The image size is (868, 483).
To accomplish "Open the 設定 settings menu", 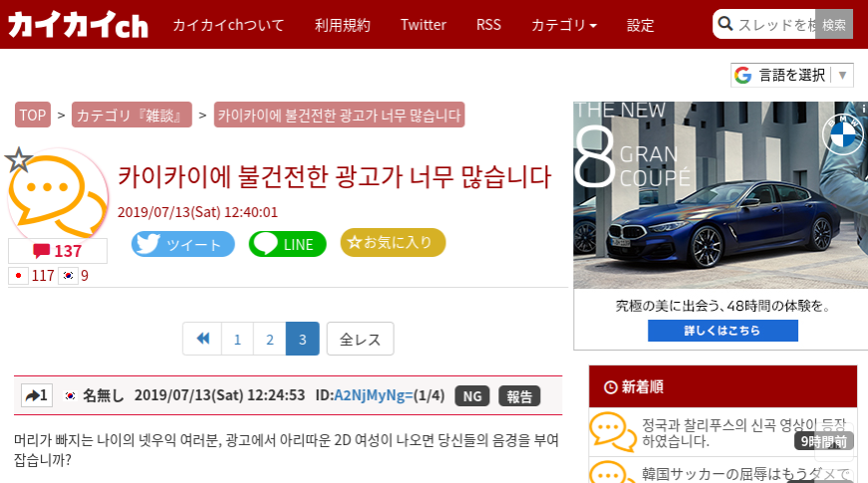I will pos(641,25).
